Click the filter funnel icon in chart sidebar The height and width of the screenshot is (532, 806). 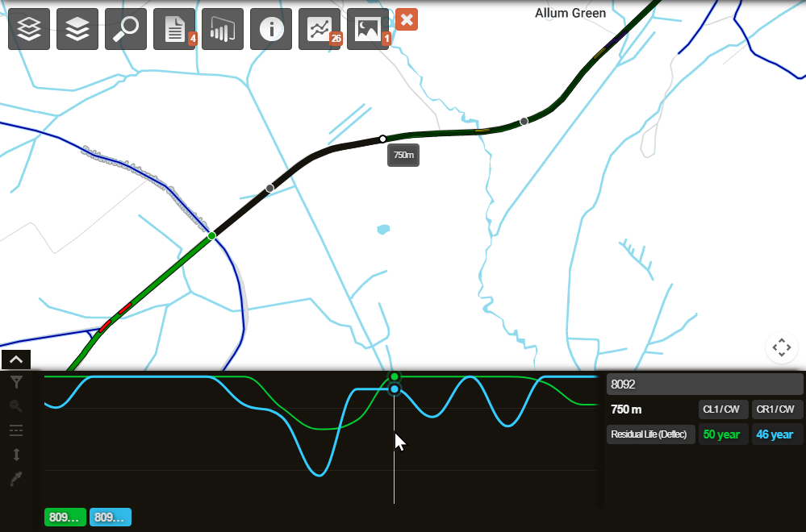(16, 382)
